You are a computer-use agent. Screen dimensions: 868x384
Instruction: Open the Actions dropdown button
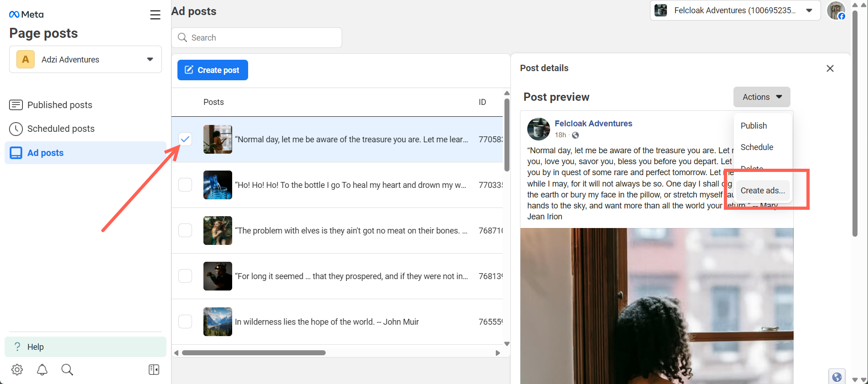pyautogui.click(x=762, y=97)
